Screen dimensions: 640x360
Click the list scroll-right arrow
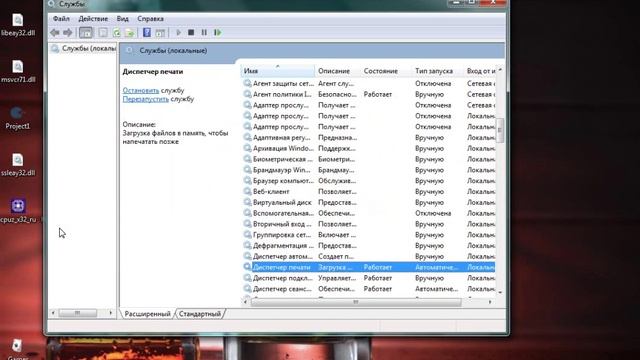(490, 302)
